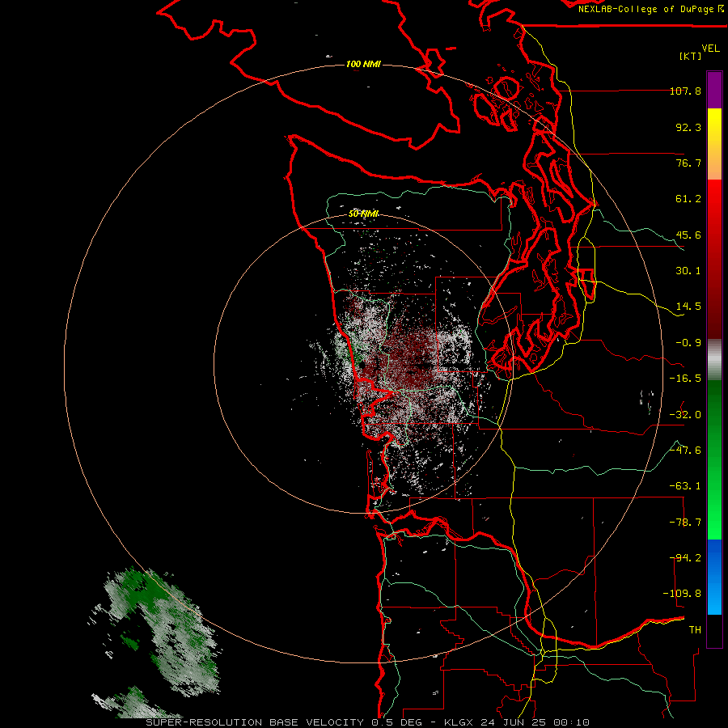Click the -78.7 velocity scale label
This screenshot has height=728, width=728.
[685, 523]
